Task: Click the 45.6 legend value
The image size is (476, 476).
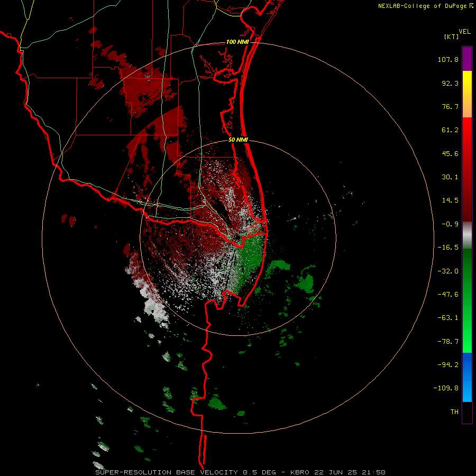Action: click(450, 153)
